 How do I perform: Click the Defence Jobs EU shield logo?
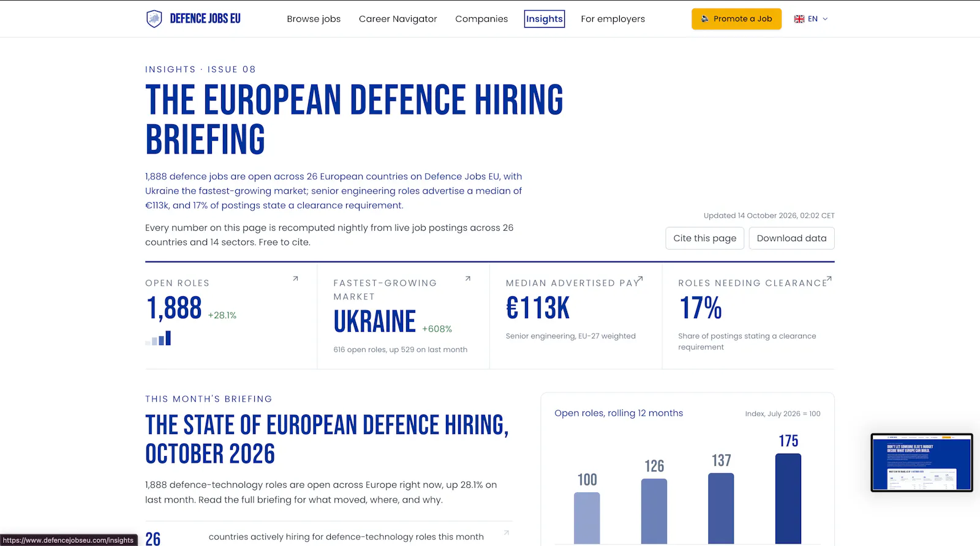154,19
